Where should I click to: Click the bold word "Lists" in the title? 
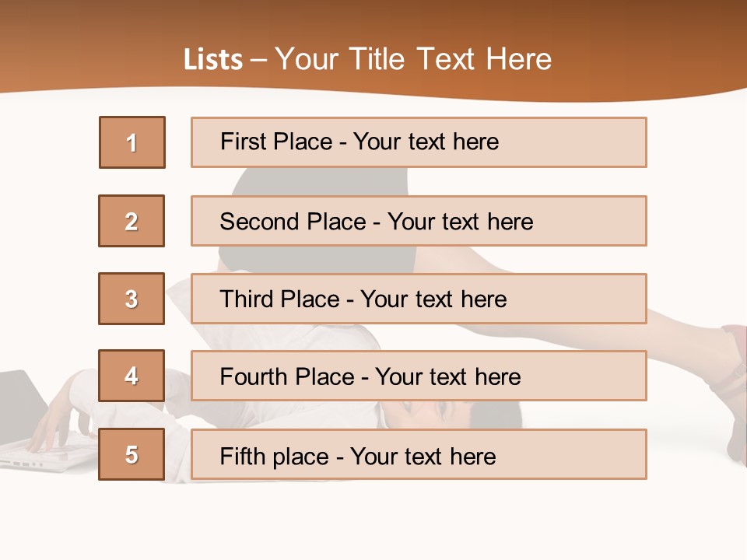[212, 60]
